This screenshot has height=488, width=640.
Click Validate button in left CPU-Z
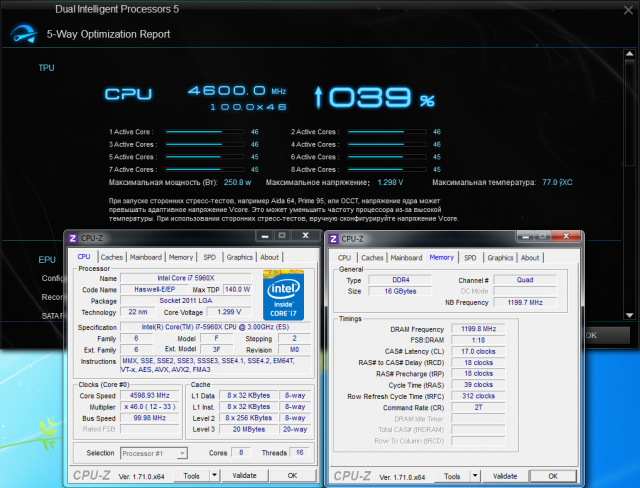coord(244,475)
